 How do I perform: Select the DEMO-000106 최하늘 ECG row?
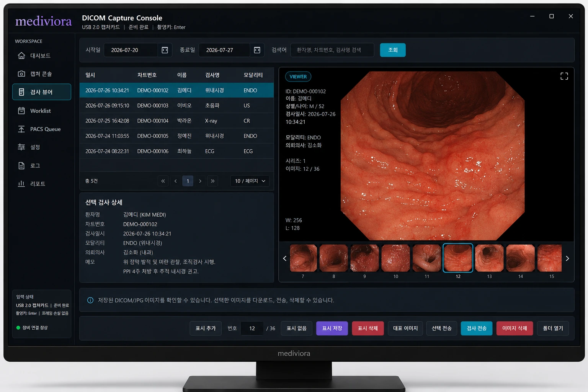point(176,151)
